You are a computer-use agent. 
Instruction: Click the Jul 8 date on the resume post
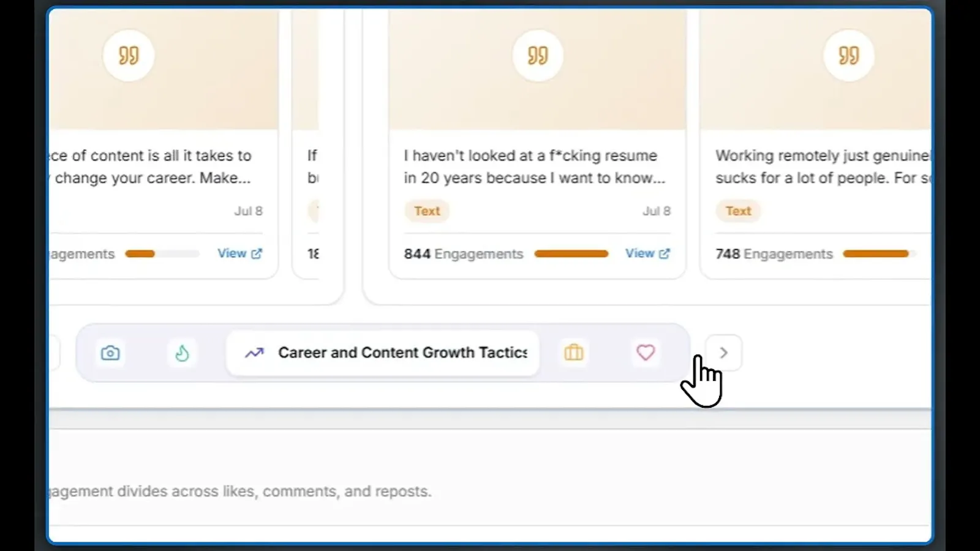pos(657,211)
